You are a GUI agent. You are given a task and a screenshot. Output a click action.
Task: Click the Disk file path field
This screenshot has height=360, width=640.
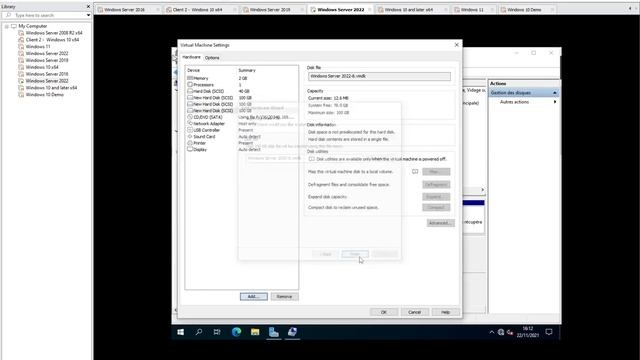point(380,76)
